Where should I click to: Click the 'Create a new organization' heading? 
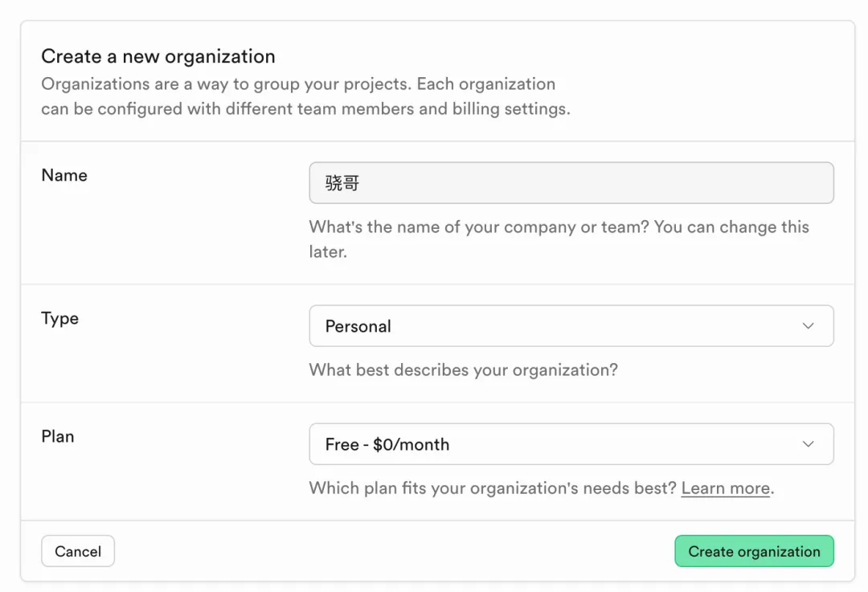pos(158,56)
